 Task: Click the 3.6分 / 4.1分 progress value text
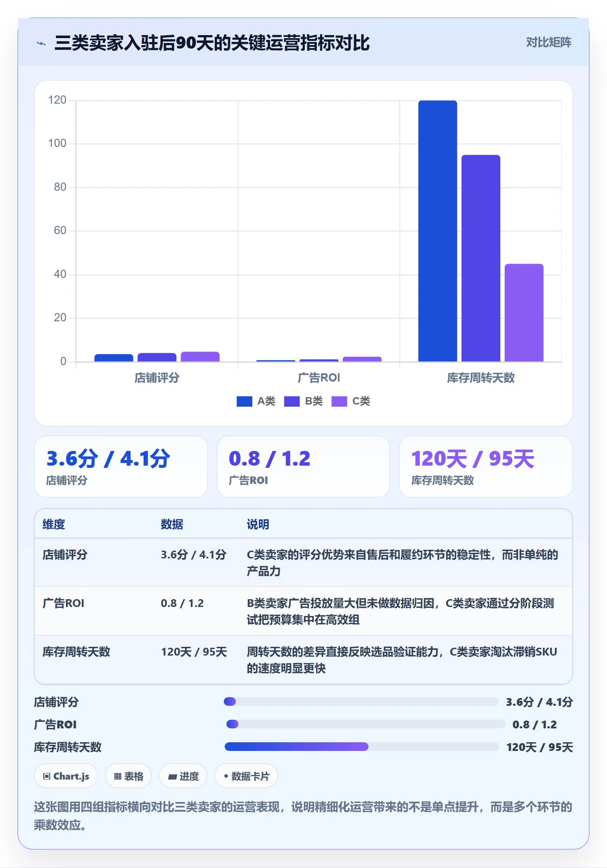tap(539, 702)
